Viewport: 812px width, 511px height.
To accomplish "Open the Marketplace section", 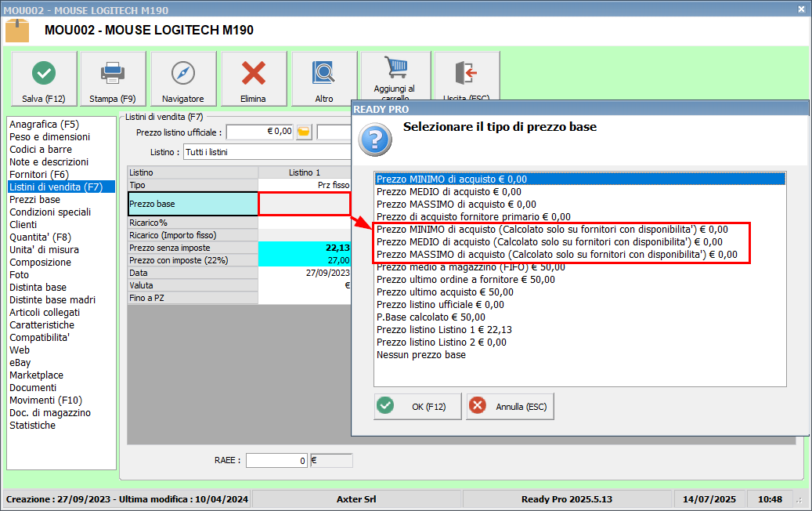I will [x=36, y=375].
